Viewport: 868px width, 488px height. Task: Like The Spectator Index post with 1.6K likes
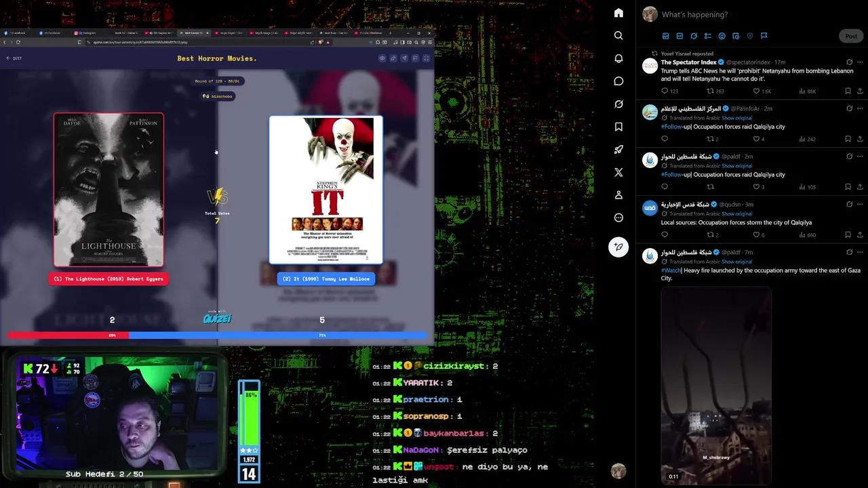point(757,91)
